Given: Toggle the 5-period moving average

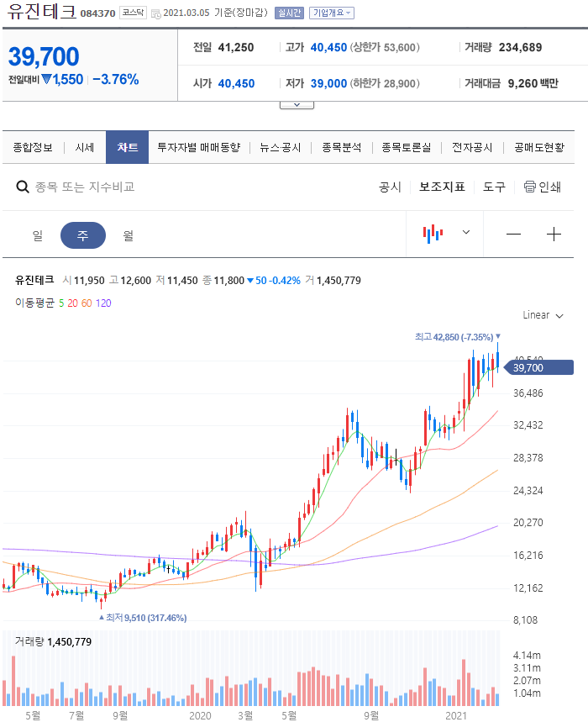Looking at the screenshot, I should point(61,303).
